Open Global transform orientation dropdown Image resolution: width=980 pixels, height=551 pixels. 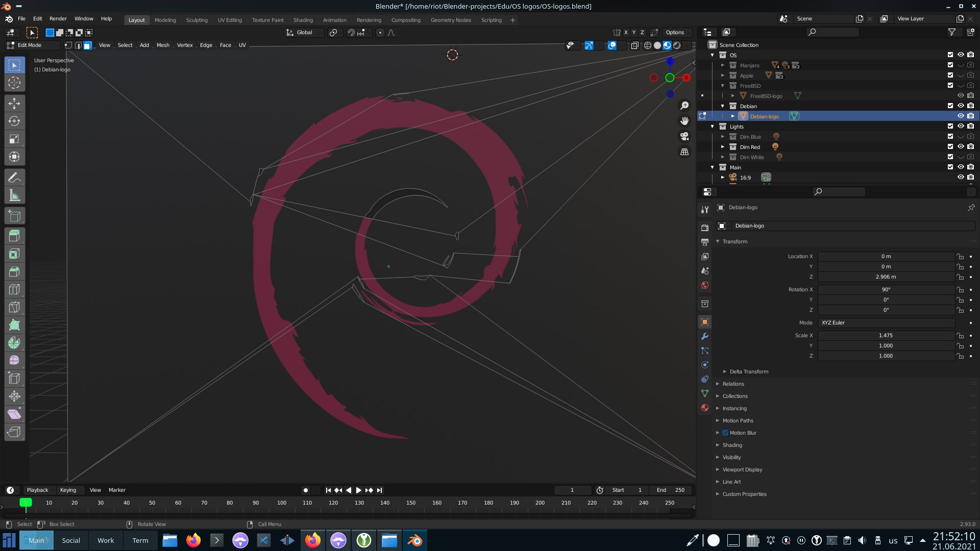[304, 33]
